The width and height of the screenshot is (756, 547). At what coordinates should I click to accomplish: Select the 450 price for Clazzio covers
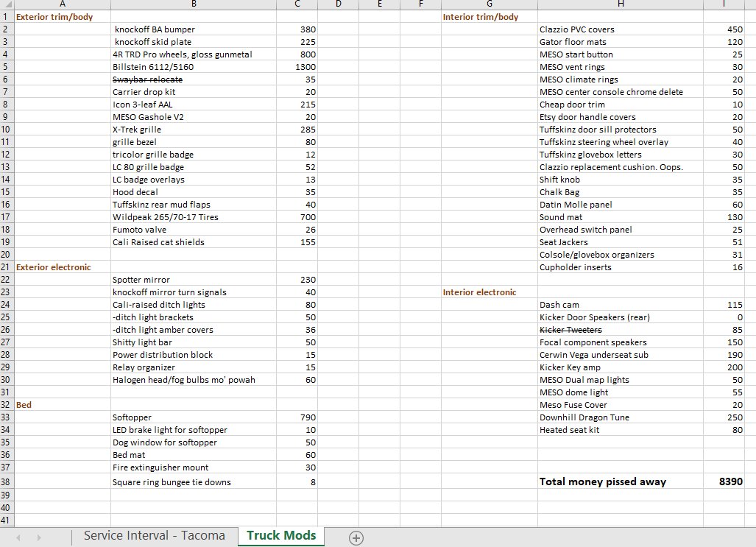coord(724,29)
